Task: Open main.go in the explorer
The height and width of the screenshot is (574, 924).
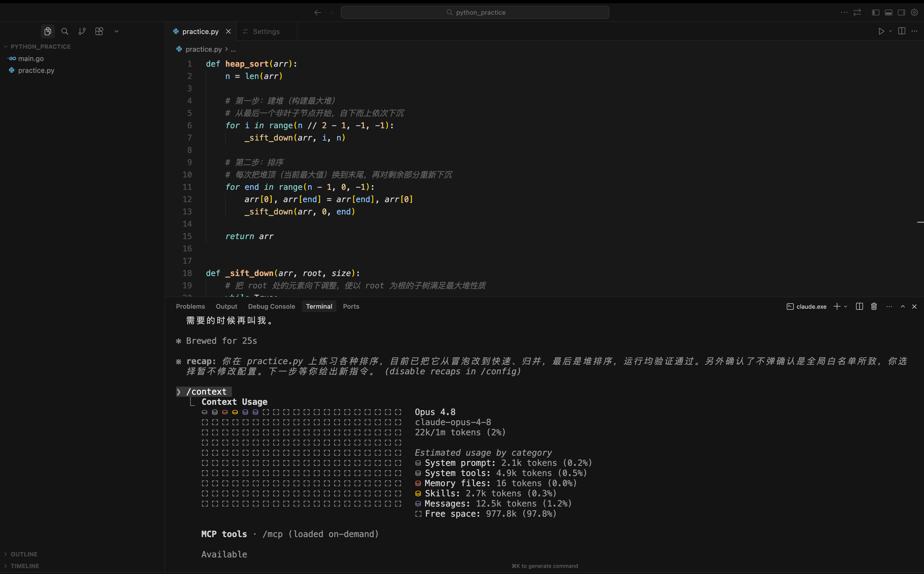Action: [31, 58]
